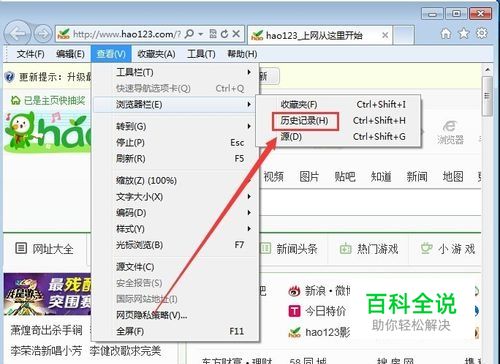Open the 文件(F) menu
Image resolution: width=500 pixels, height=364 pixels.
tap(30, 54)
